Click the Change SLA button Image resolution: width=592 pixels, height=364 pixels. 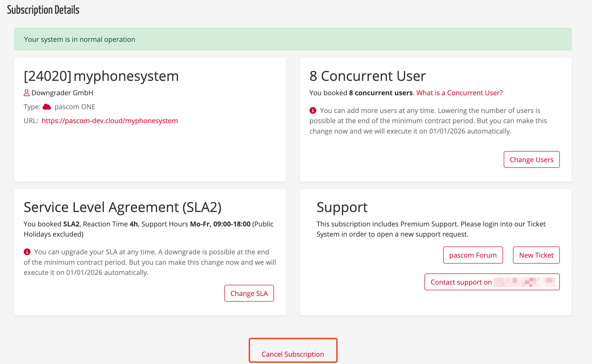[x=249, y=293]
